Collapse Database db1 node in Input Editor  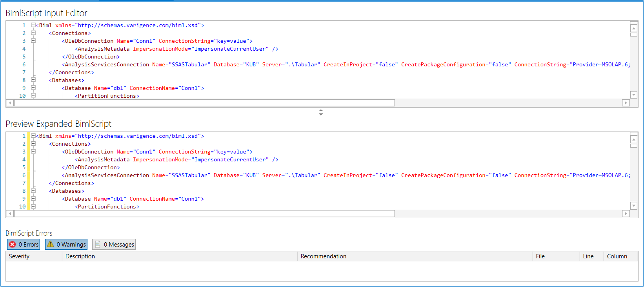tap(33, 88)
